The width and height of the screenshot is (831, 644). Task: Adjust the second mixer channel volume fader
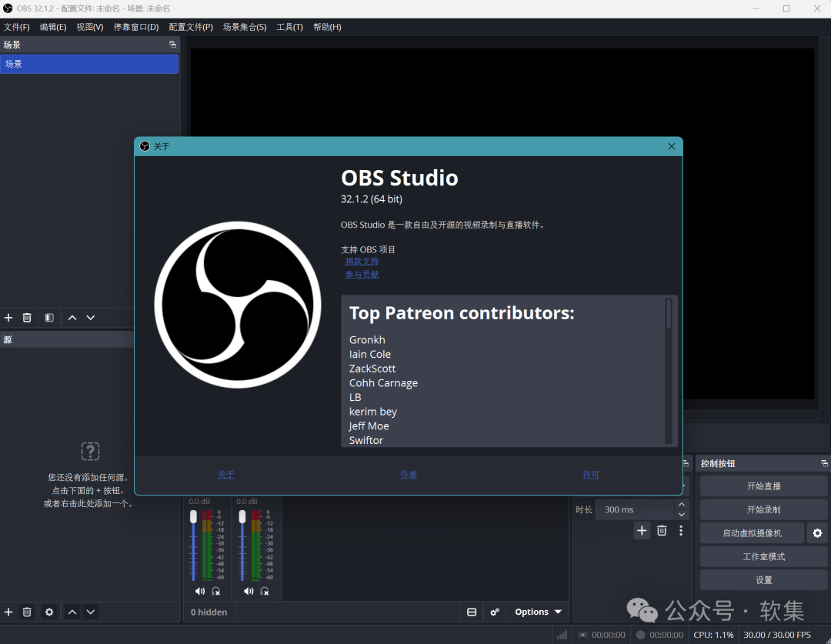242,516
